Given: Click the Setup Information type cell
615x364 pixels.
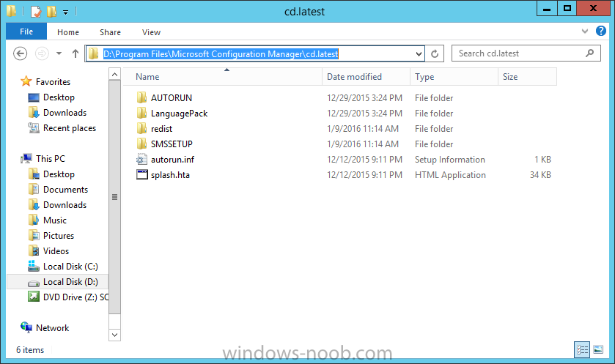Looking at the screenshot, I should pyautogui.click(x=450, y=160).
